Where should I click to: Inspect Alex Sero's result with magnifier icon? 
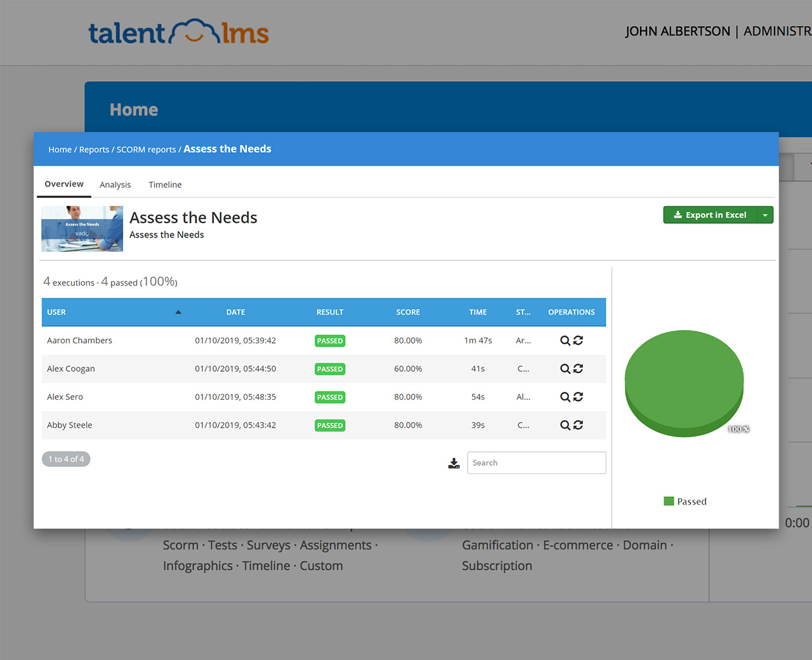click(x=565, y=397)
